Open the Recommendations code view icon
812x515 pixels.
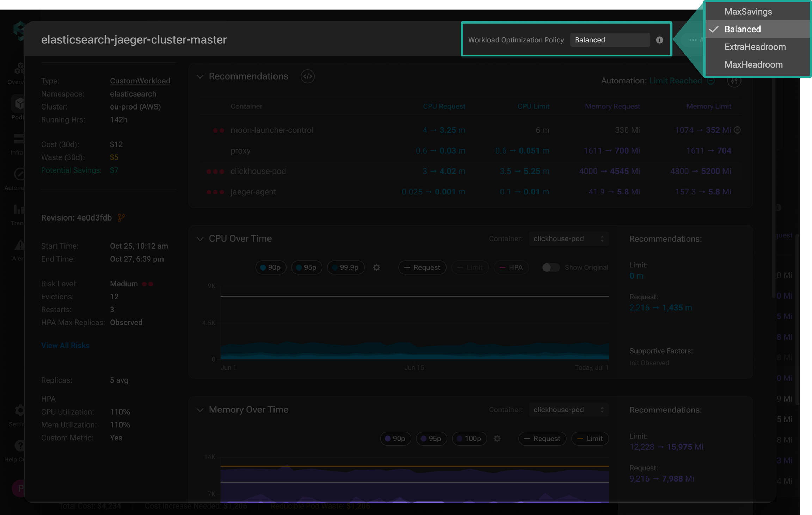pyautogui.click(x=307, y=76)
